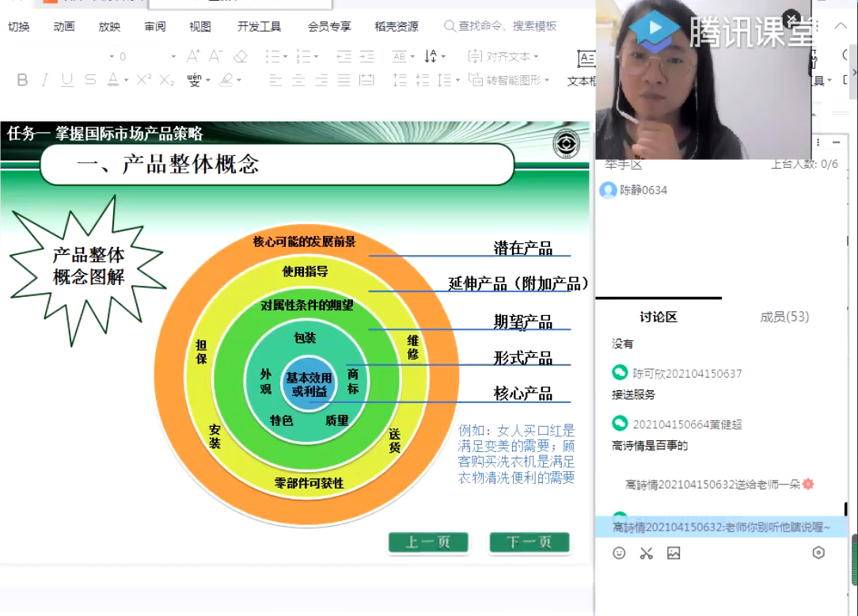Click the scissors screenshot icon in chat
Viewport: 858px width, 616px height.
[x=647, y=553]
